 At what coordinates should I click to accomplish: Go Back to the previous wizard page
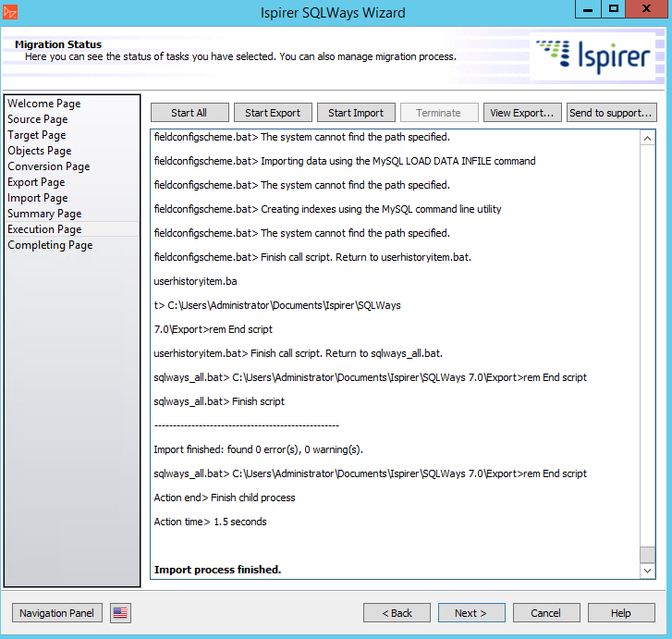point(397,612)
